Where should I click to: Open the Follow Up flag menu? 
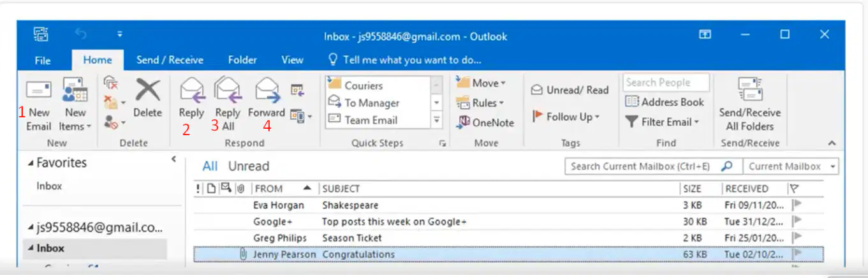566,117
